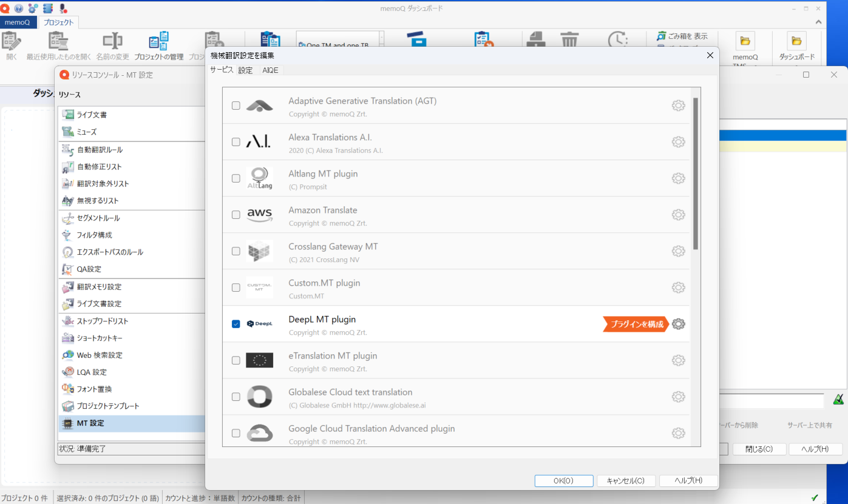Screen dimensions: 848x504
Task: Click the green checkmark in status bar
Action: pyautogui.click(x=815, y=498)
